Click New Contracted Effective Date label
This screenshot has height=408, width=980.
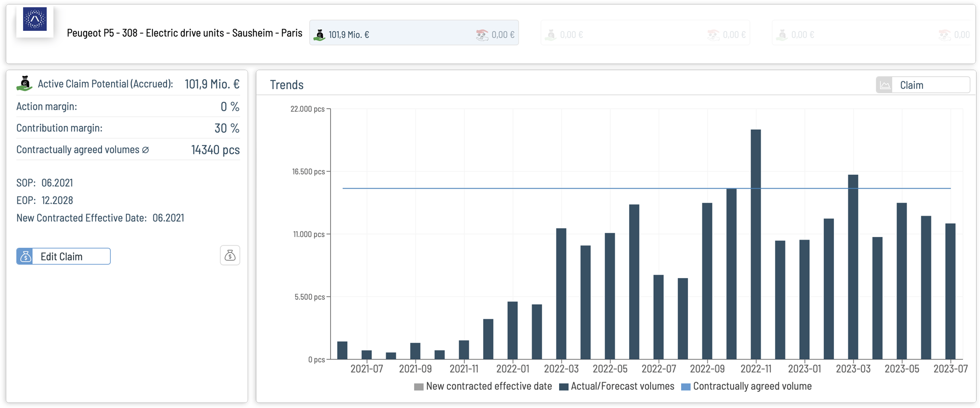pos(81,218)
